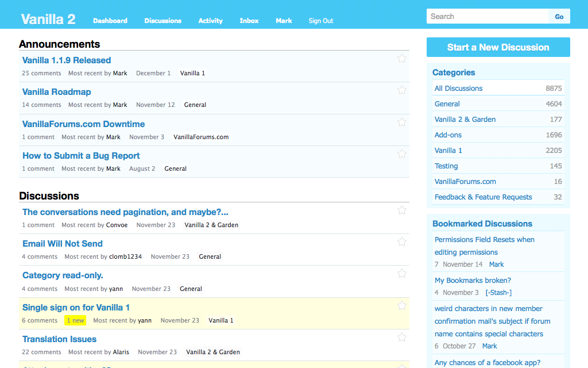Click 'Start a New Discussion'
Screen dimensions: 588x368
coord(498,47)
